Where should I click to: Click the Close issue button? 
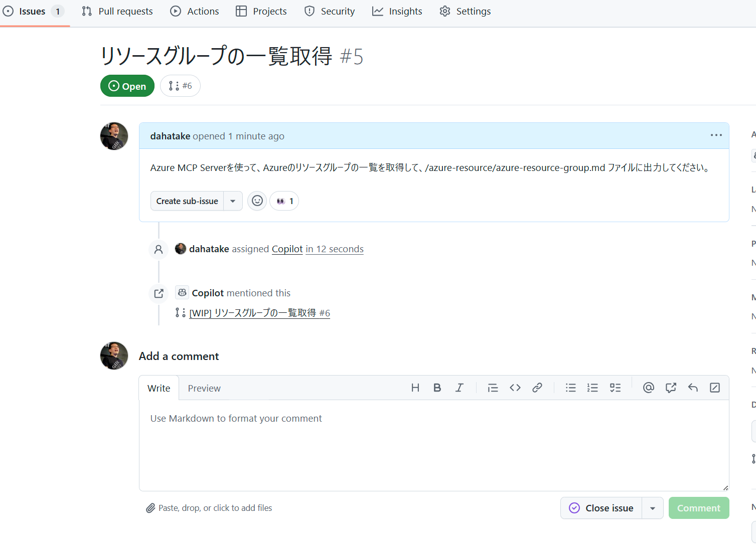(x=600, y=508)
